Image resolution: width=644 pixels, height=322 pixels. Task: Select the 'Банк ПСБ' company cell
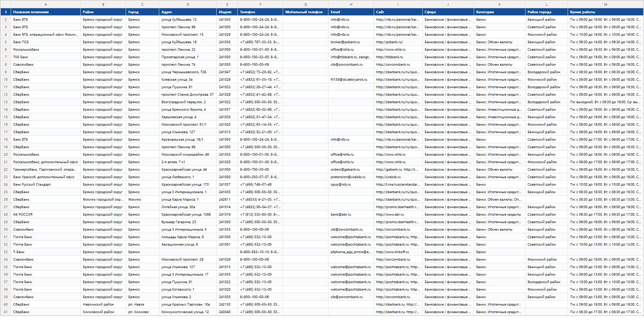point(46,42)
